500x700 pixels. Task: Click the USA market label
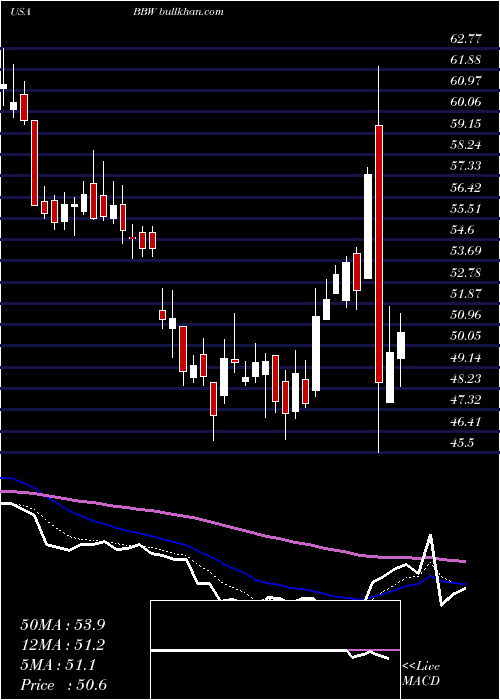pyautogui.click(x=20, y=12)
